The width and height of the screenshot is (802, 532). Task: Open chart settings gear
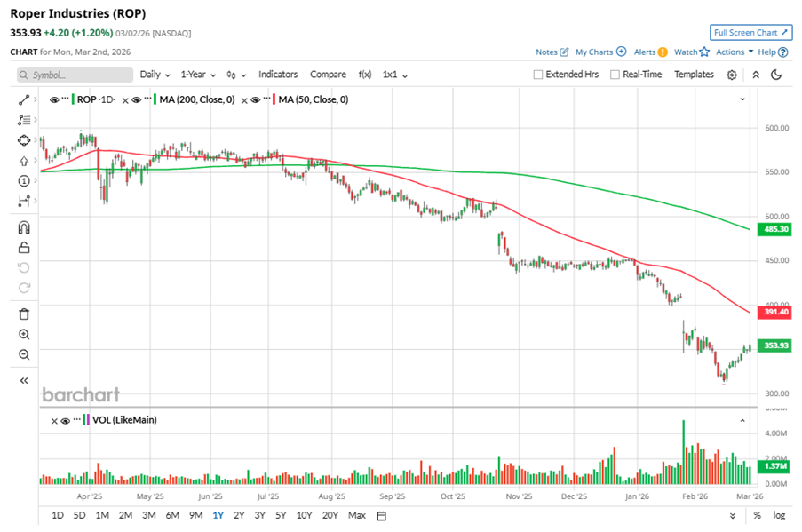(x=732, y=75)
